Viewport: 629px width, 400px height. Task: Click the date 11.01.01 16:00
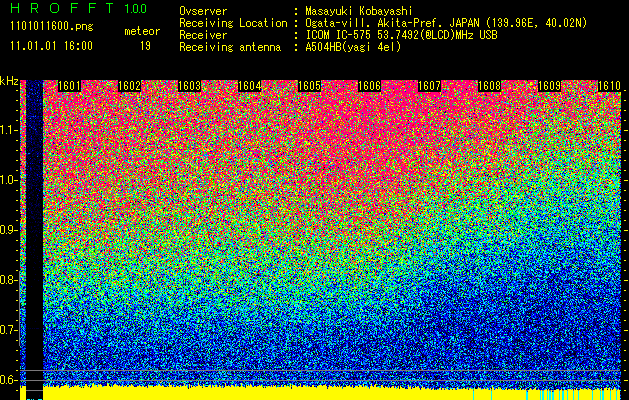click(51, 45)
